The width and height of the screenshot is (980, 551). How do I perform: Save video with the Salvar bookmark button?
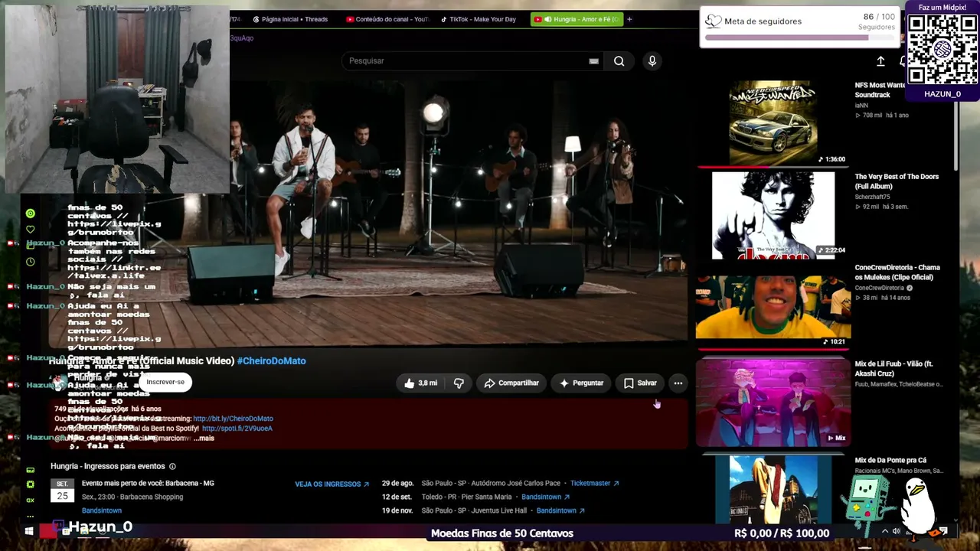tap(640, 383)
